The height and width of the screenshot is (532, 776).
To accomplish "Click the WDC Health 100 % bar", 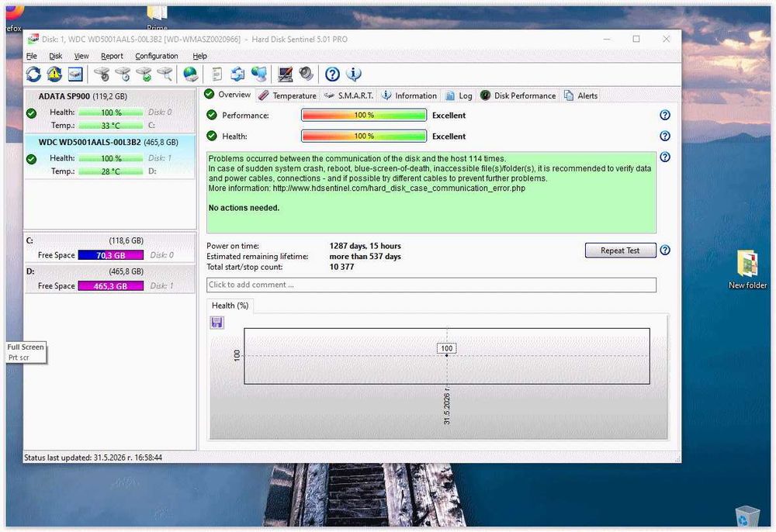I will pos(111,158).
